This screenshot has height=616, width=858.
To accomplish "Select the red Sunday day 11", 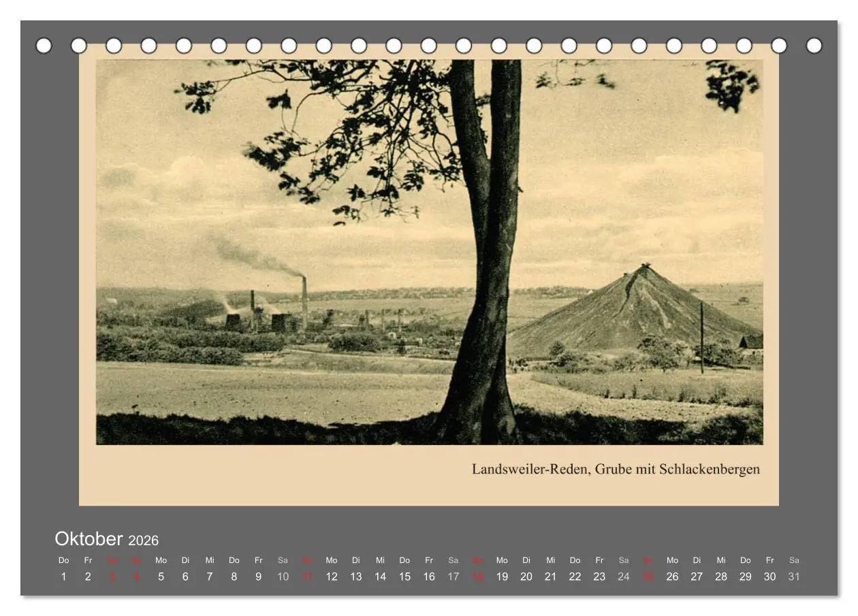I will 307,577.
